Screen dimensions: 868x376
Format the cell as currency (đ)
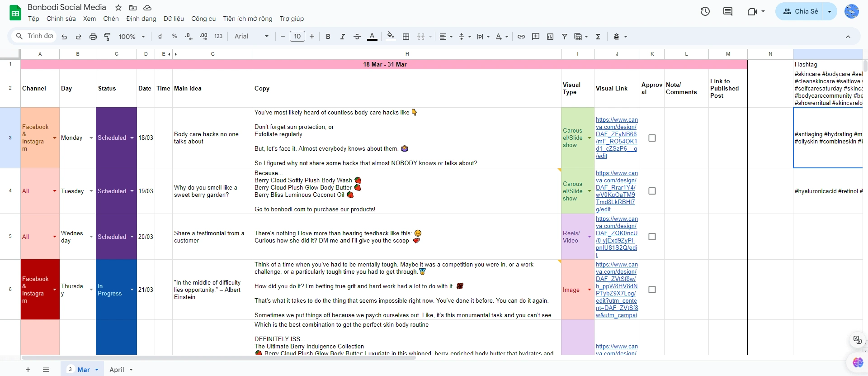coord(160,36)
